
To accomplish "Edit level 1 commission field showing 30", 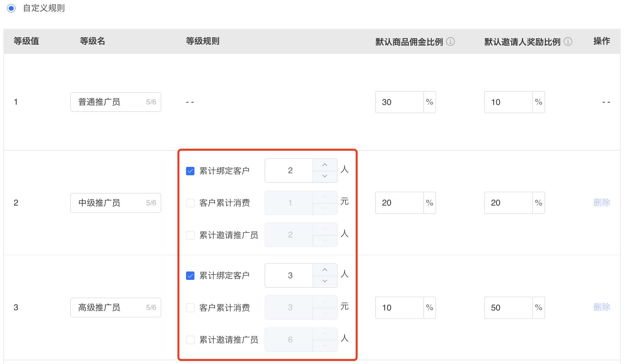I will (x=399, y=102).
